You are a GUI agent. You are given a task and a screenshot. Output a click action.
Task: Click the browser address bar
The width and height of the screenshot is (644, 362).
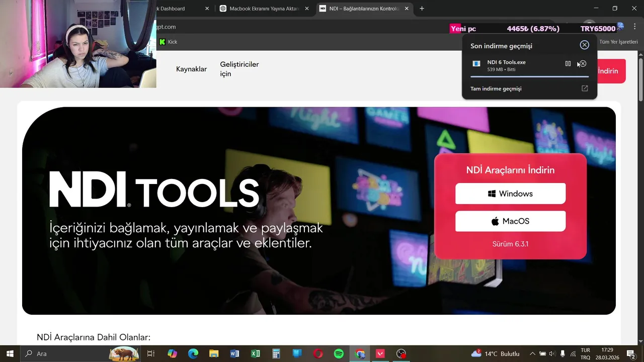[x=302, y=27]
